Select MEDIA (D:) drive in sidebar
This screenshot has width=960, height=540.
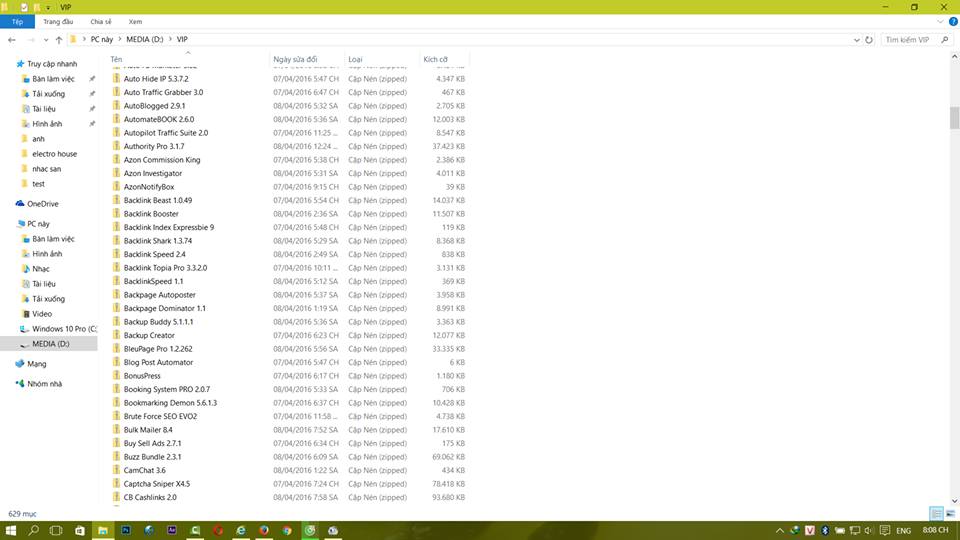point(50,344)
